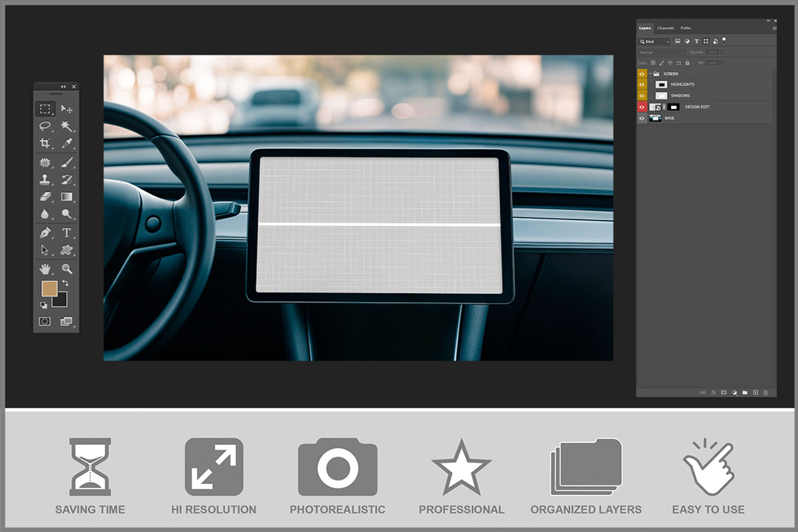Click the layer fx styles button
Viewport: 798px width, 532px height.
(x=714, y=392)
